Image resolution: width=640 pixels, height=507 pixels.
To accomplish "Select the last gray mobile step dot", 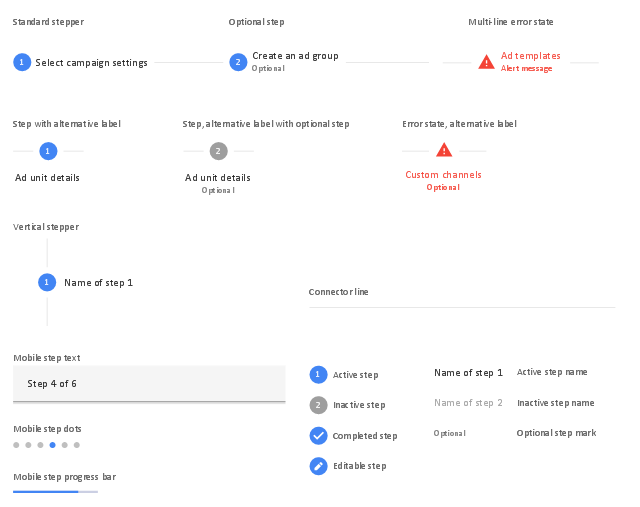I will tap(77, 444).
